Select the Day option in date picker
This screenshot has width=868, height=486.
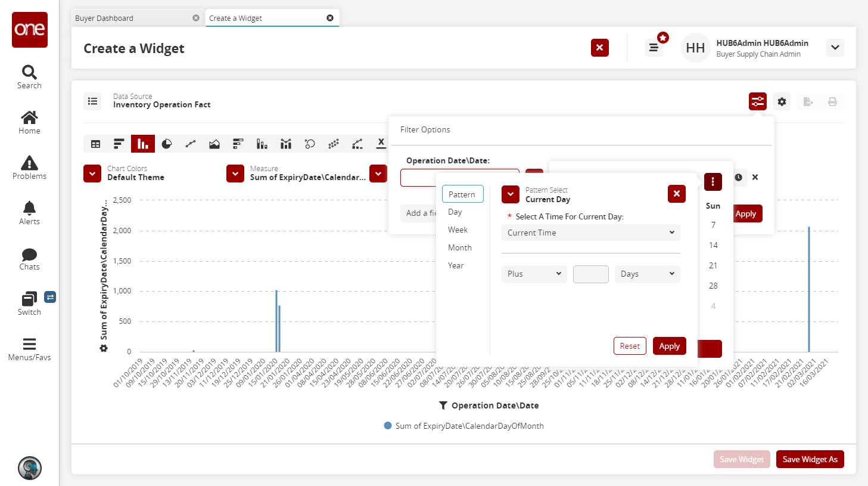point(455,212)
